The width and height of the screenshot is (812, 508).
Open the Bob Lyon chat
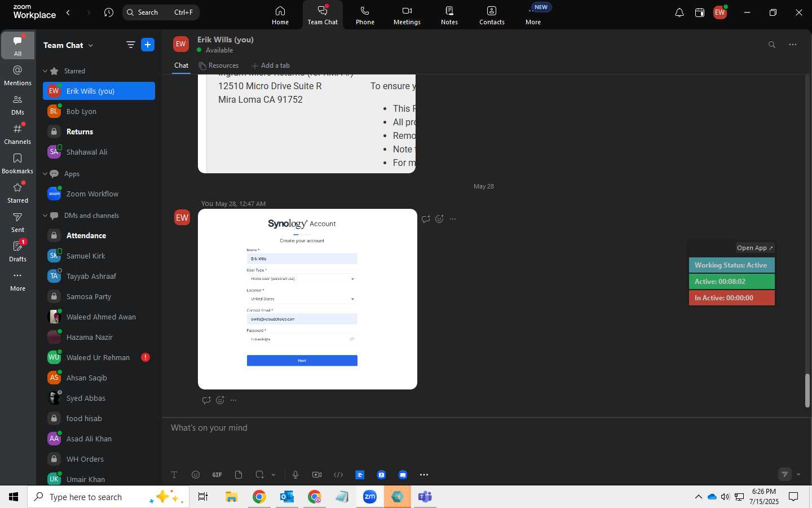(x=99, y=111)
